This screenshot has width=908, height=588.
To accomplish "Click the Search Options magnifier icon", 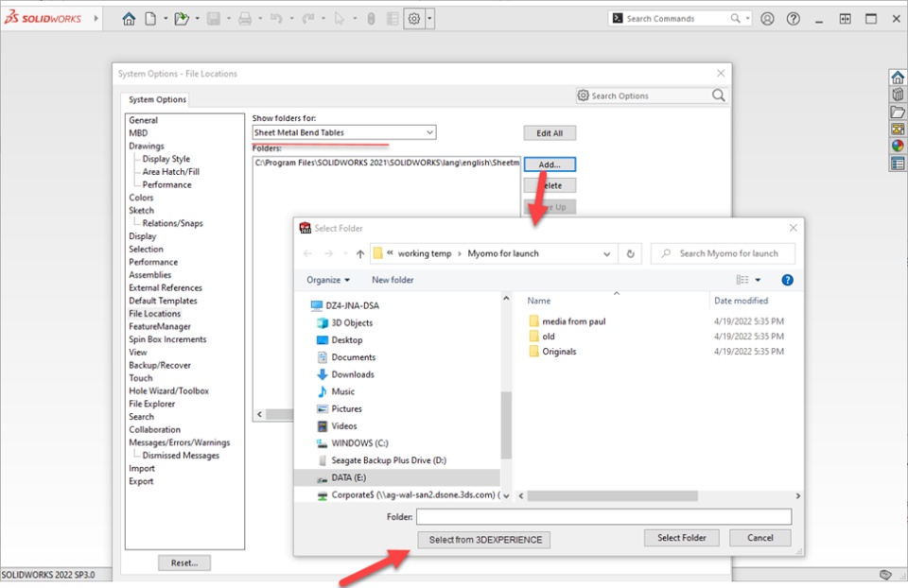I will 718,95.
